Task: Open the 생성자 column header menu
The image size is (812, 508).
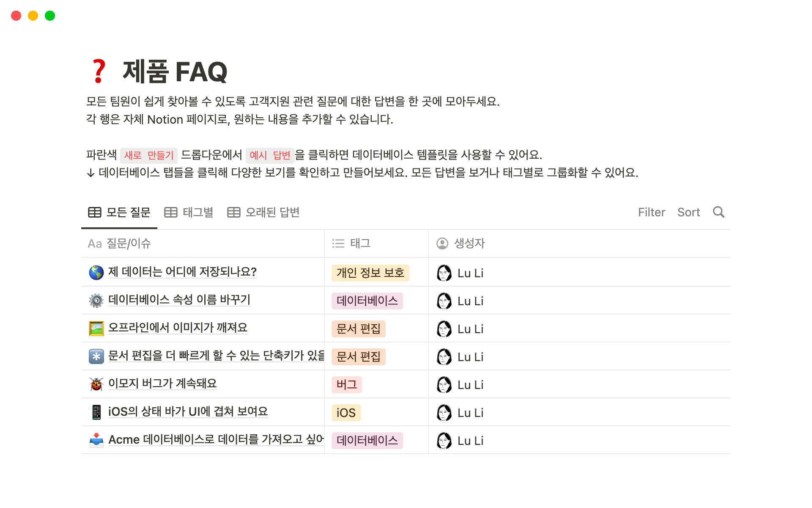Action: tap(469, 243)
